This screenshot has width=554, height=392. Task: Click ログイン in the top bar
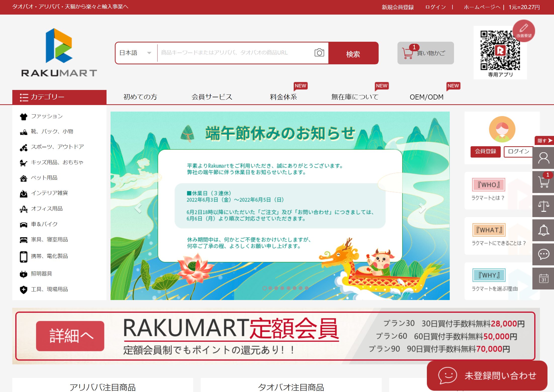(436, 7)
